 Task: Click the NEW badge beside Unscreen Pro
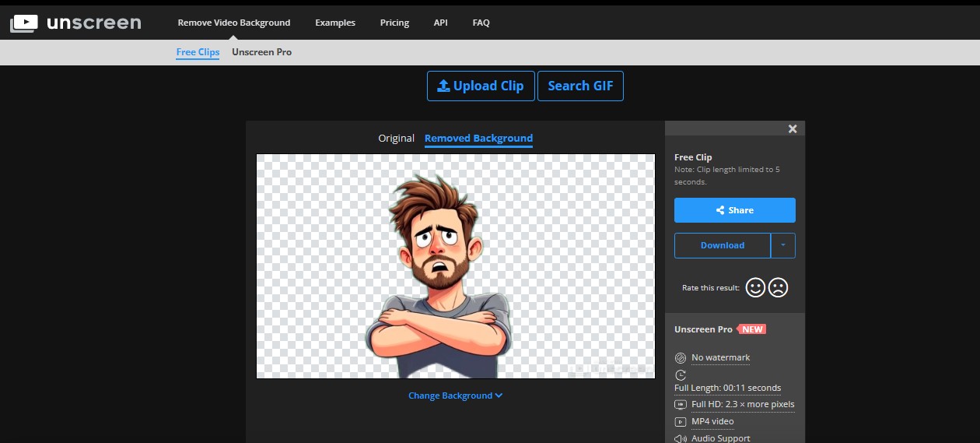pos(751,329)
